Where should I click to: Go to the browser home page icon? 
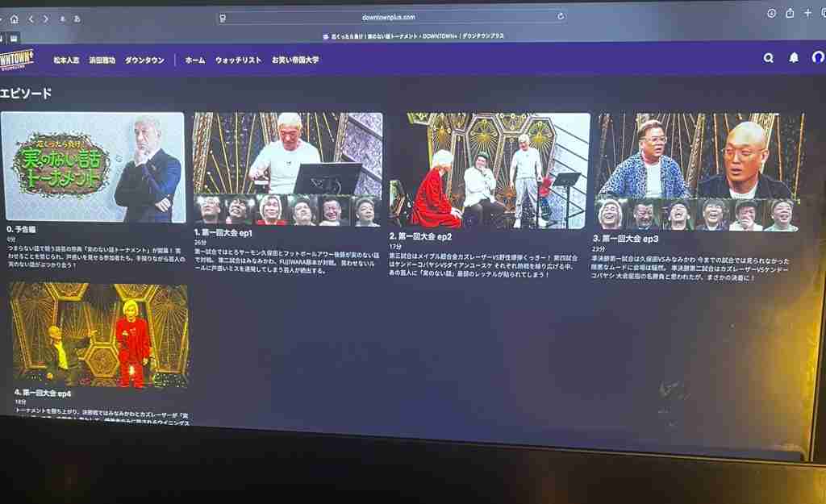(15, 19)
